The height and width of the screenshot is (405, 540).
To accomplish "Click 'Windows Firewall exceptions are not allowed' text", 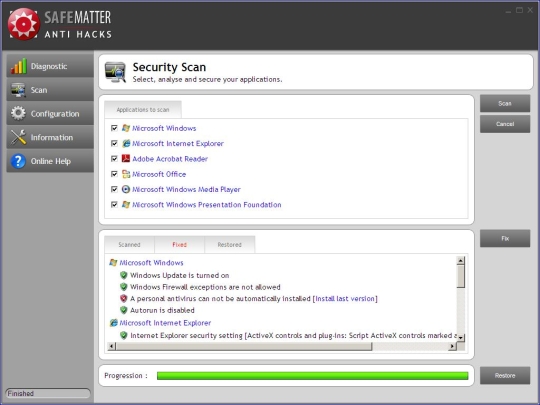I will [205, 287].
